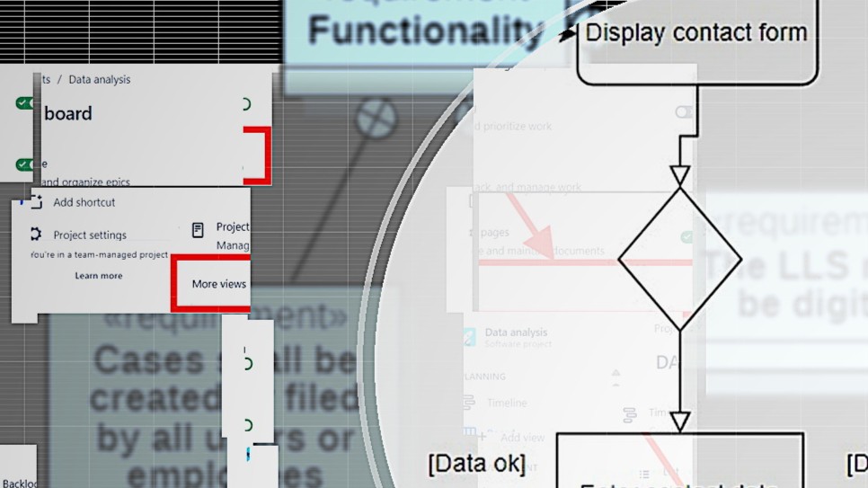Open the Backlog item in the sidebar
868x488 pixels.
coord(19,483)
